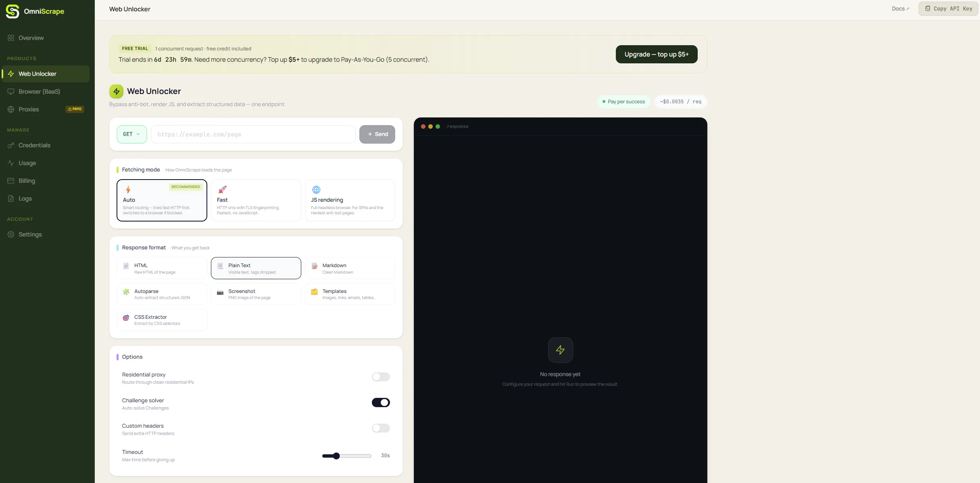The image size is (980, 483).
Task: Click the Plain Text format icon
Action: click(220, 266)
